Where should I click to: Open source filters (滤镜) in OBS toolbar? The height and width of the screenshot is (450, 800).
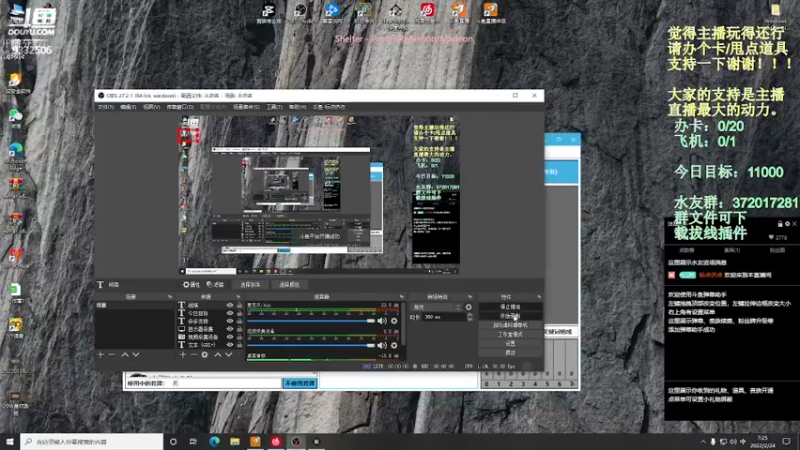[x=215, y=285]
